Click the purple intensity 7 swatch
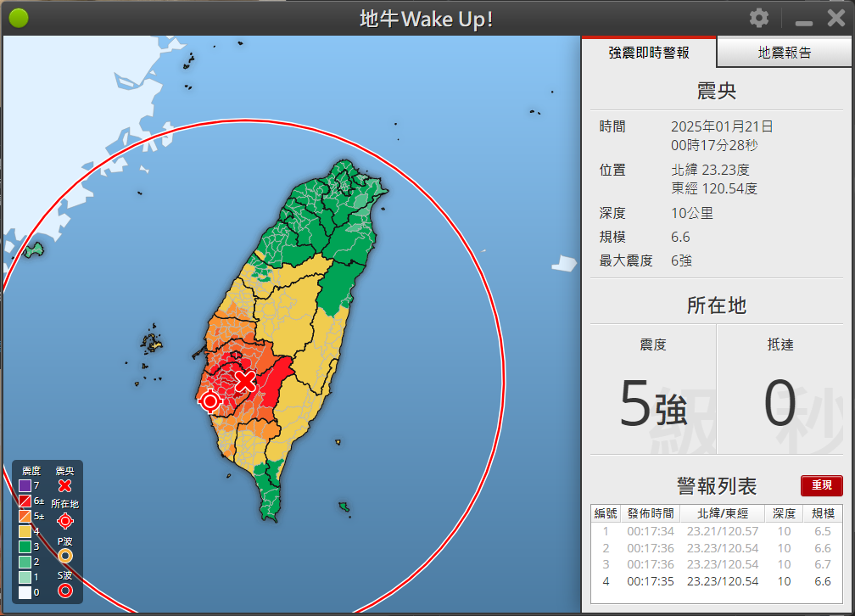Viewport: 855px width, 616px height. tap(25, 485)
